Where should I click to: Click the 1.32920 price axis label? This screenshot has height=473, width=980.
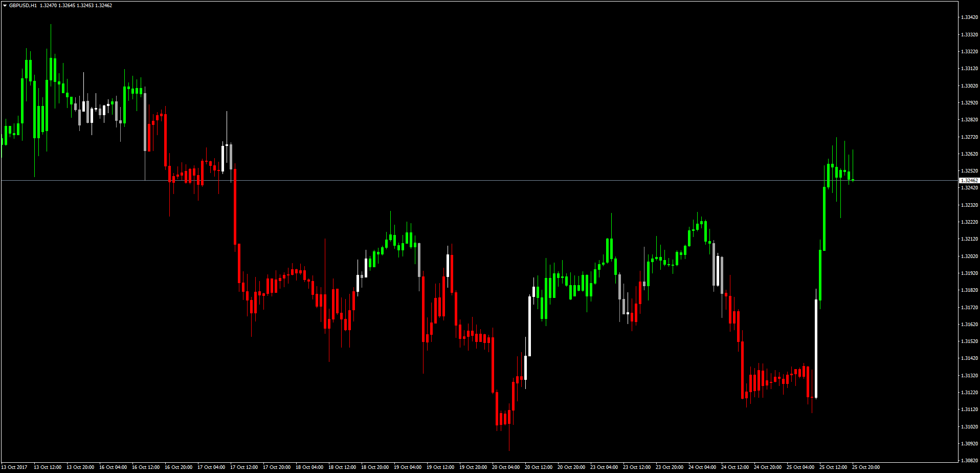click(x=969, y=103)
